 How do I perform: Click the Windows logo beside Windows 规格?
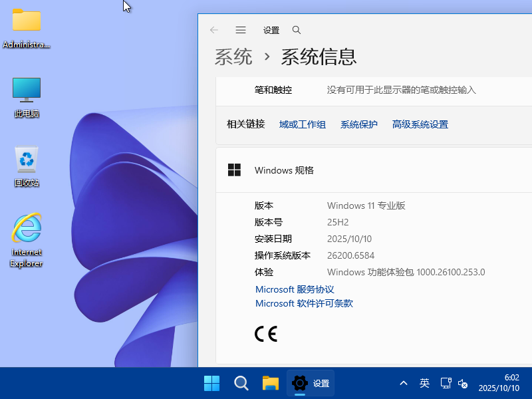click(234, 170)
